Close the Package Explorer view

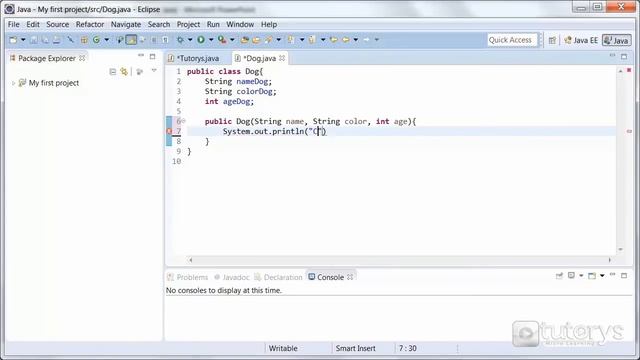click(82, 58)
